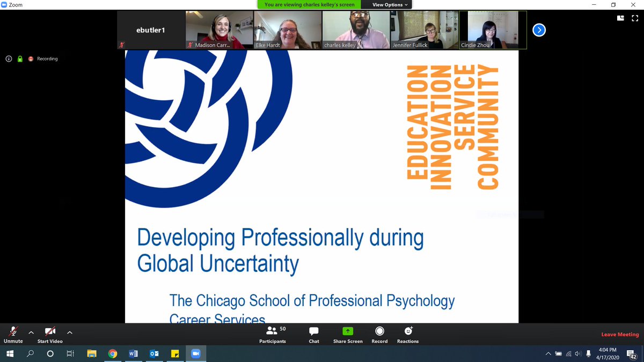Start recording with the Record button
This screenshot has width=644, height=362.
pos(379,335)
